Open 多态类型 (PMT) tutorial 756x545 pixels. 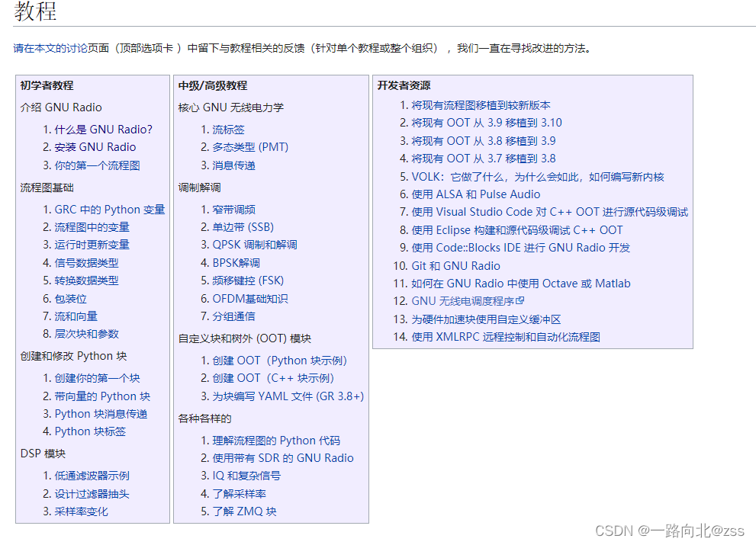[250, 147]
